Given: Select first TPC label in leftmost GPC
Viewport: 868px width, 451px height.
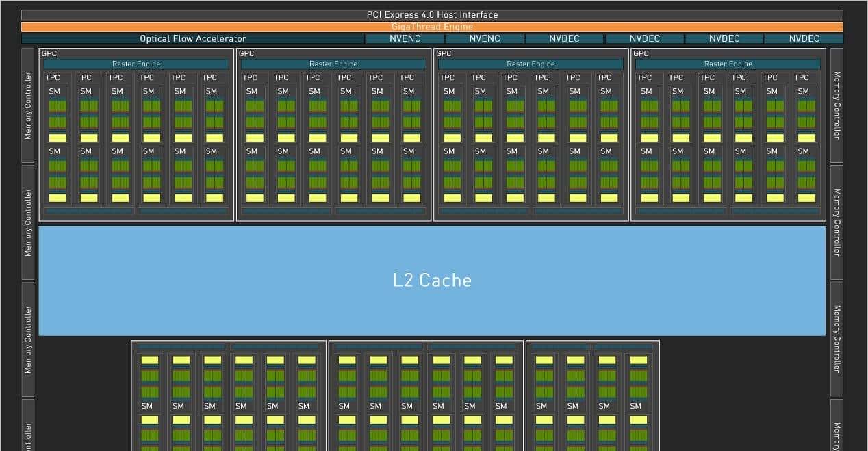Looking at the screenshot, I should (x=53, y=78).
